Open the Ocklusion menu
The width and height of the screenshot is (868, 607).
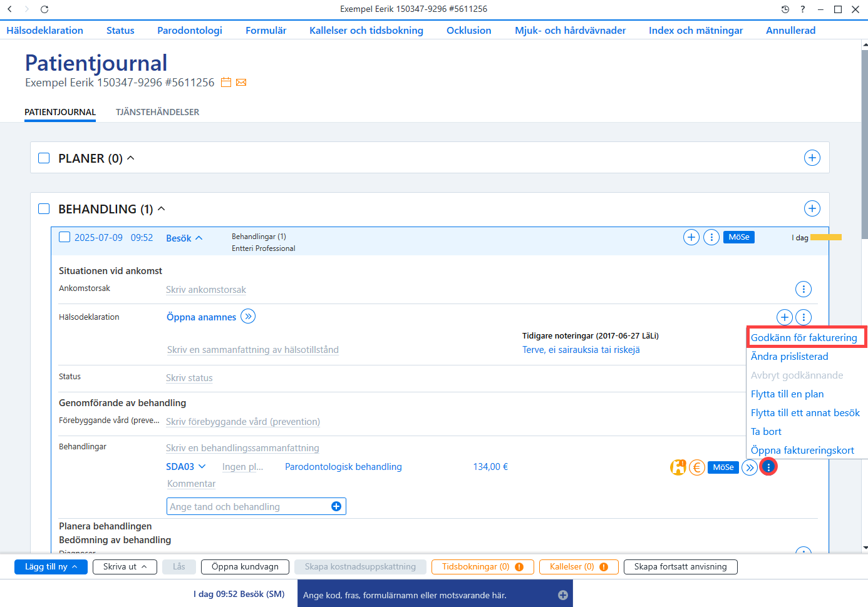click(469, 30)
